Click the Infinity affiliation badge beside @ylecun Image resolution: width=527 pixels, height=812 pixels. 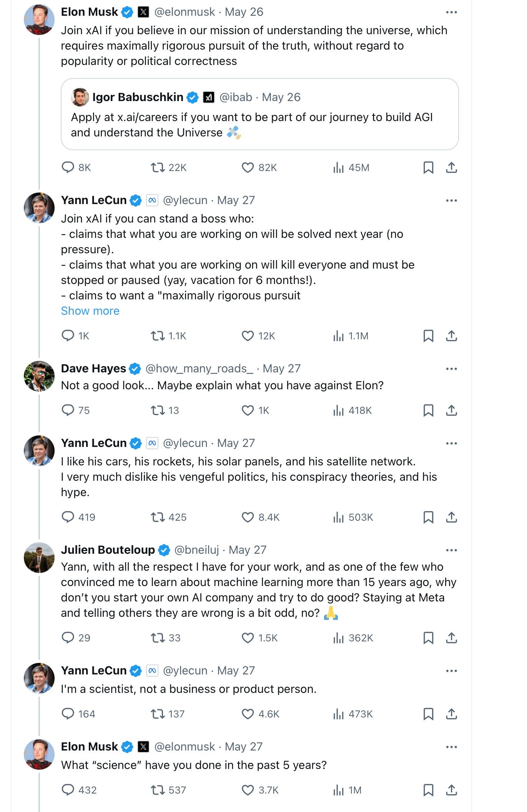pos(152,200)
